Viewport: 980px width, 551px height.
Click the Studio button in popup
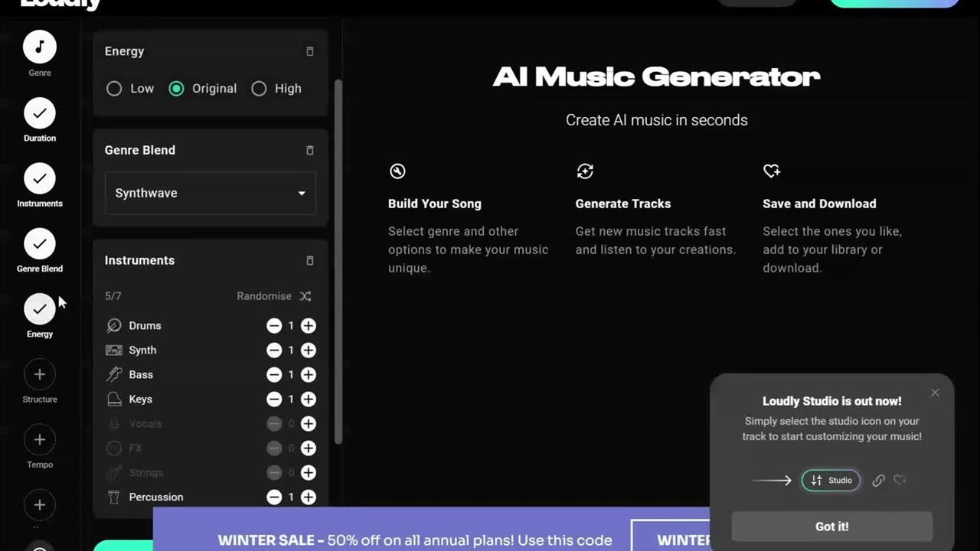coord(831,481)
